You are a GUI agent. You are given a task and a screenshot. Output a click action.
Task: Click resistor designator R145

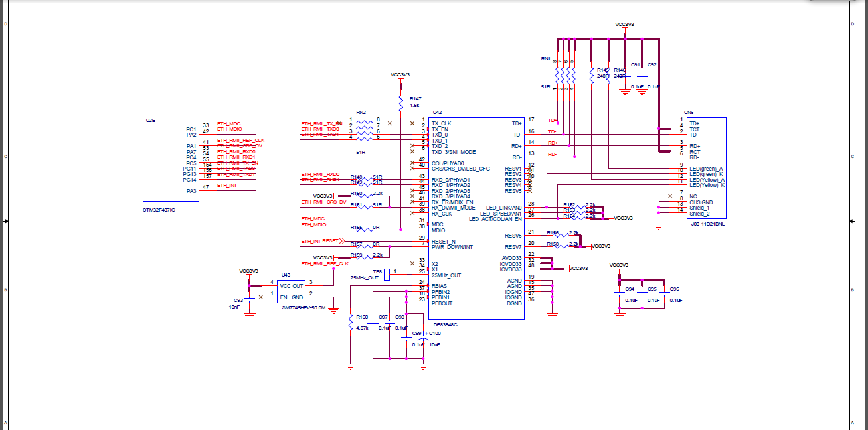[603, 70]
